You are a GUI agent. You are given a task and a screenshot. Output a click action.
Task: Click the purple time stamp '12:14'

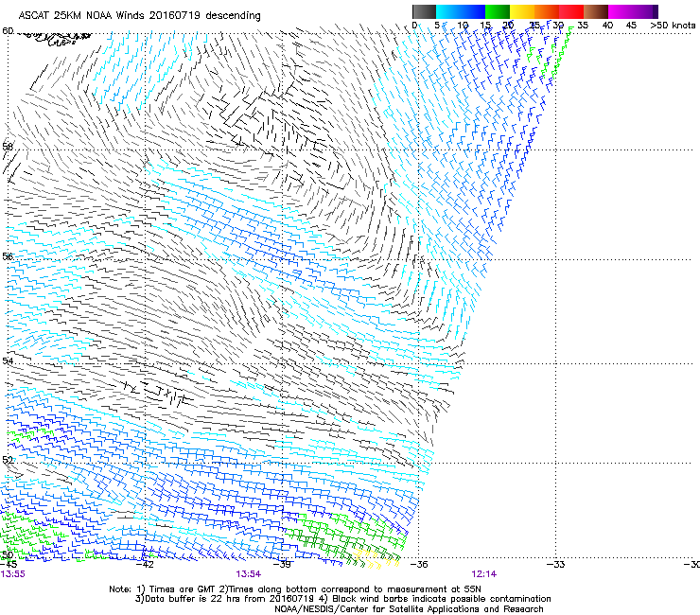click(x=484, y=574)
